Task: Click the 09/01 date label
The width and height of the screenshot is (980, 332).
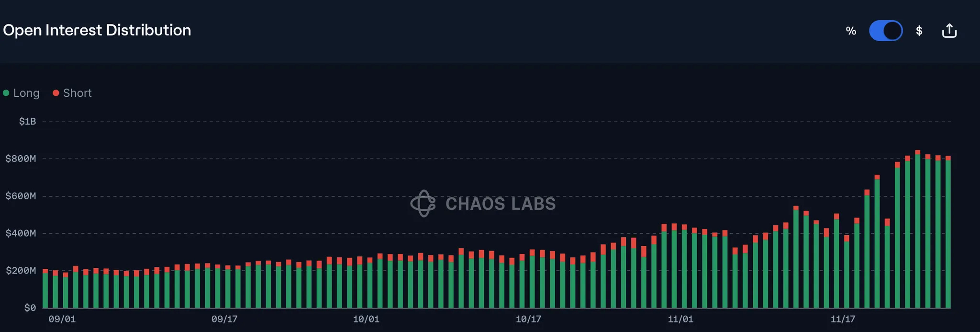Action: coord(62,319)
